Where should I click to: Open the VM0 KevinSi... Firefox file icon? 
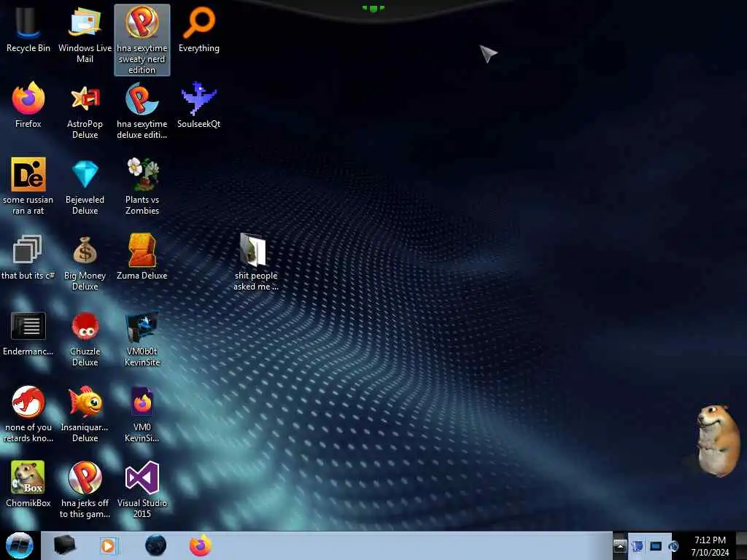click(x=142, y=414)
